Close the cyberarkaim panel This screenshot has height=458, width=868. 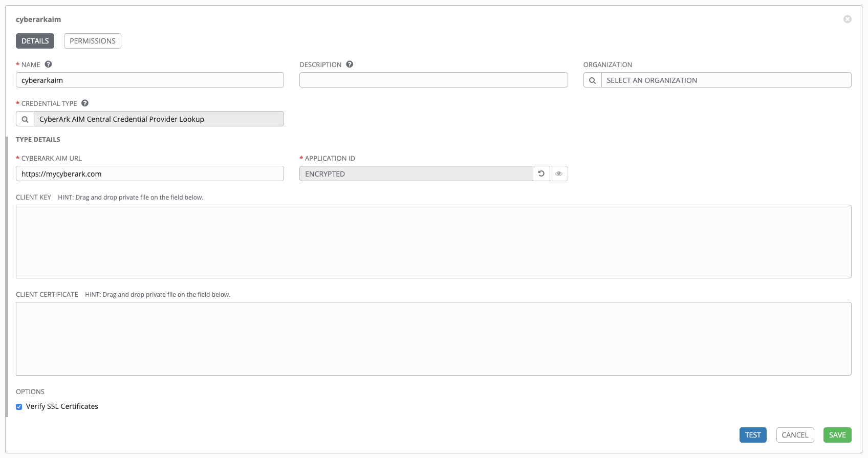click(848, 19)
